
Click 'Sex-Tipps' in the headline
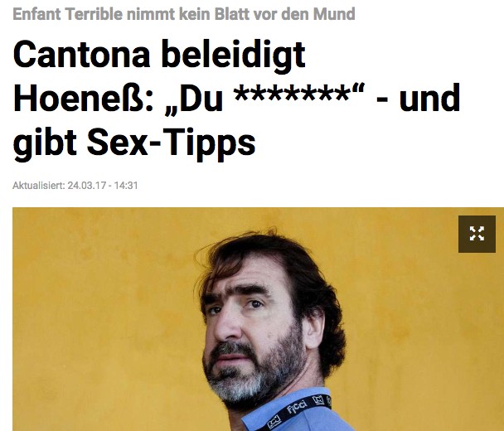point(172,142)
